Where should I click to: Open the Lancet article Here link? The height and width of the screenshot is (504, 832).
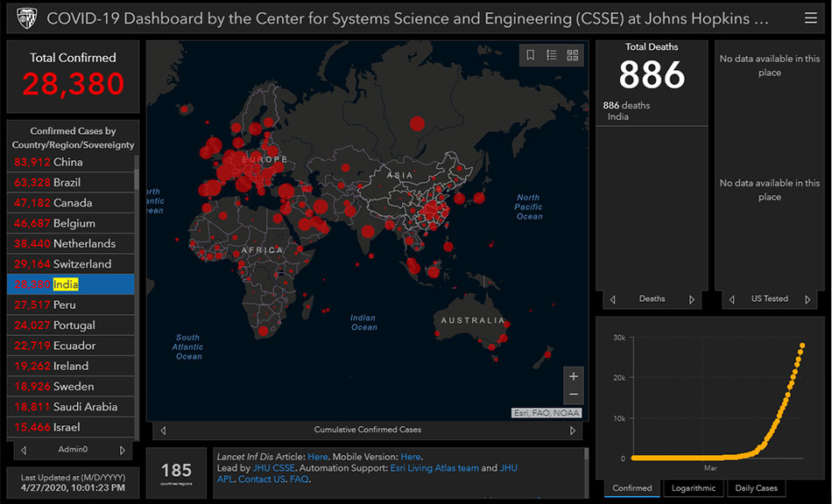point(317,456)
